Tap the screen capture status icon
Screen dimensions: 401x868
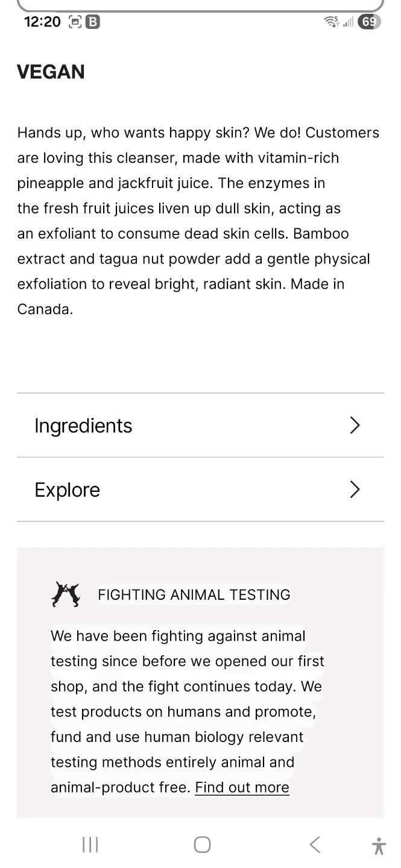[x=75, y=22]
